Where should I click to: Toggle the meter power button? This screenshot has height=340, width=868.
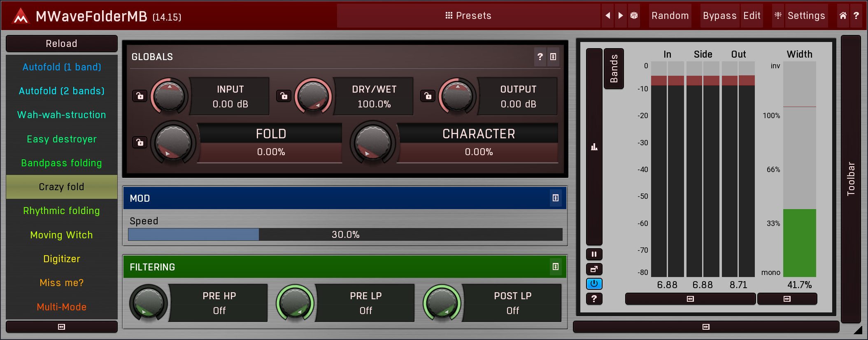pos(594,284)
